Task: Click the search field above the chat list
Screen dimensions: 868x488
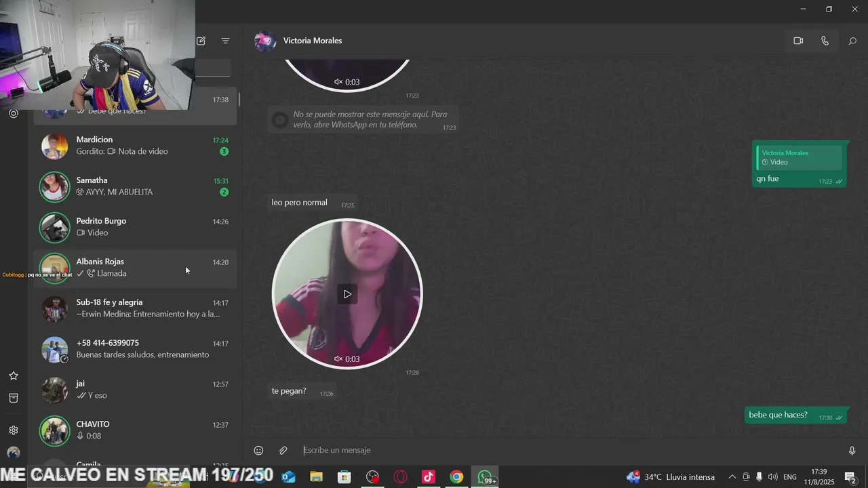Action: [213, 68]
